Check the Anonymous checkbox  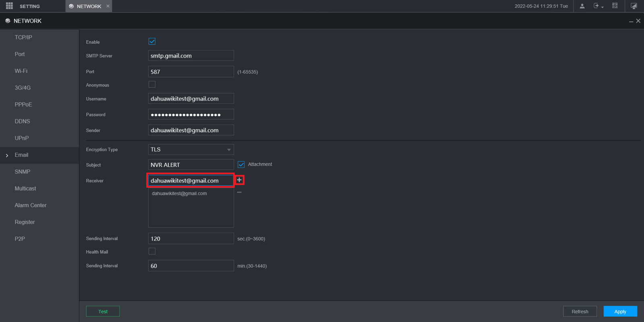152,84
